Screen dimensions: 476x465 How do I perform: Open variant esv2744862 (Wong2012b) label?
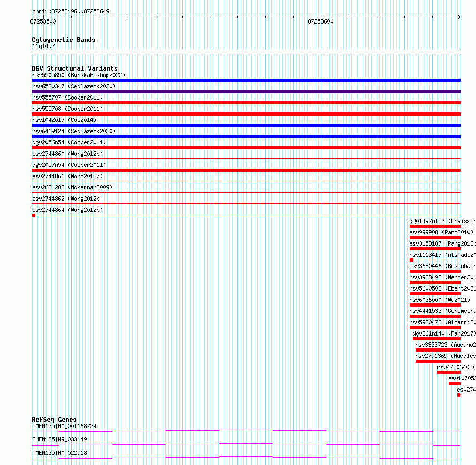[67, 199]
